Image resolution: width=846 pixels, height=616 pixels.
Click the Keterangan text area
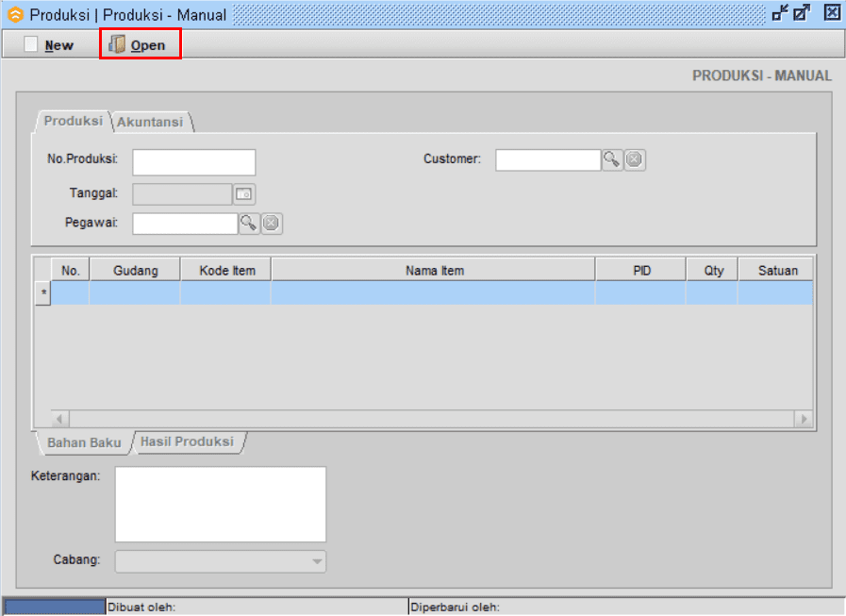221,505
